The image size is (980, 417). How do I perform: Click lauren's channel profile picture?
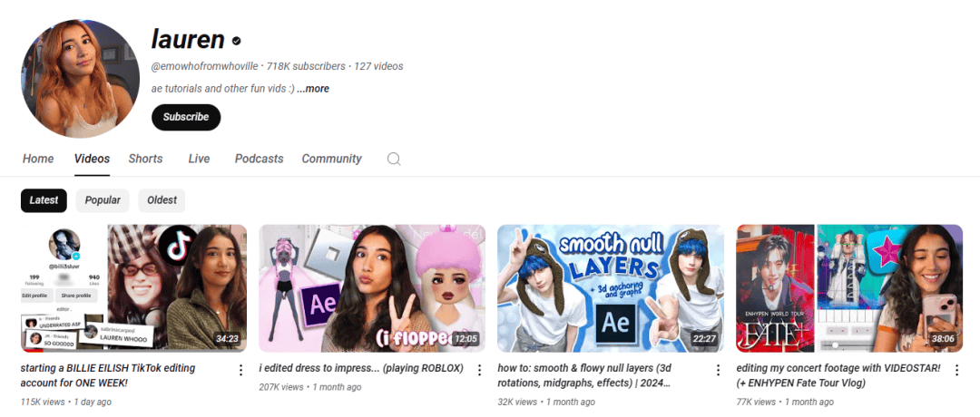(x=80, y=79)
